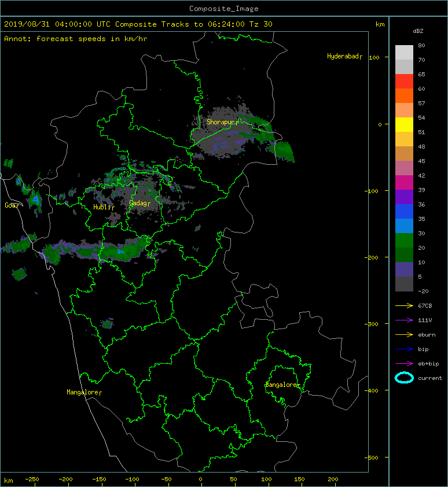This screenshot has width=448, height=487.
Task: Pick the bright yellow dBZ swatch
Action: (404, 125)
